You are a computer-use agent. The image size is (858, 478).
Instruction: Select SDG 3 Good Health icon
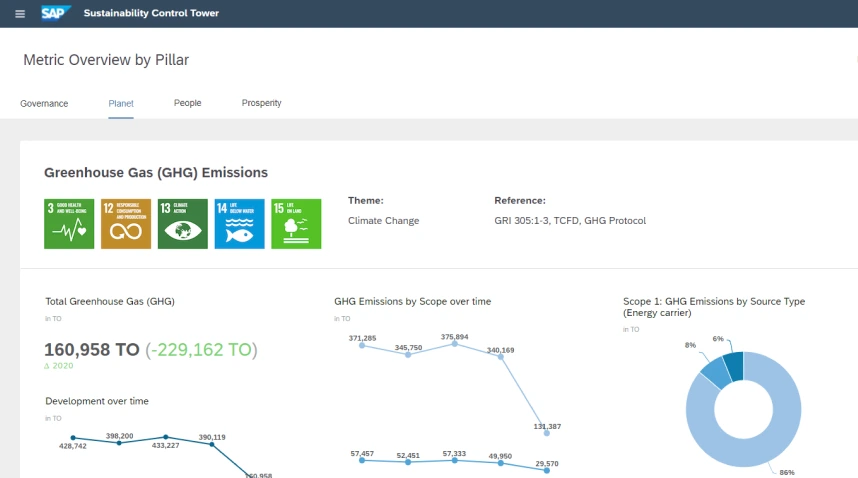(69, 224)
